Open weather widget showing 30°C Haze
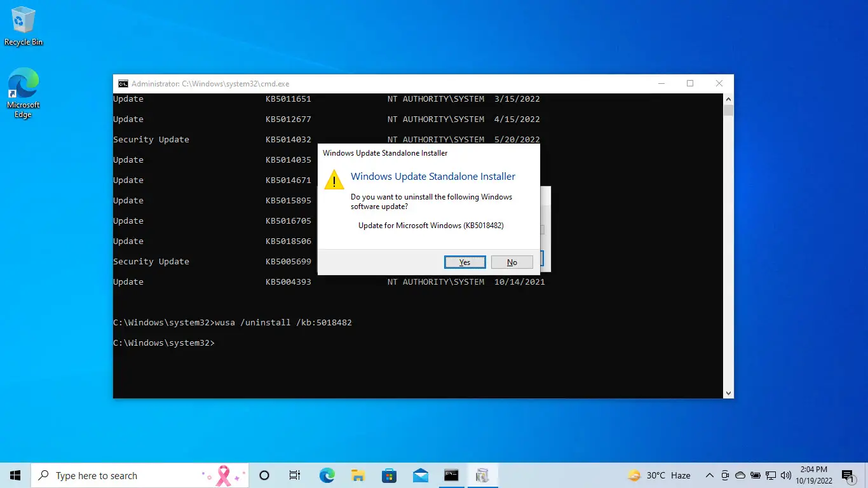The height and width of the screenshot is (488, 868). tap(659, 475)
